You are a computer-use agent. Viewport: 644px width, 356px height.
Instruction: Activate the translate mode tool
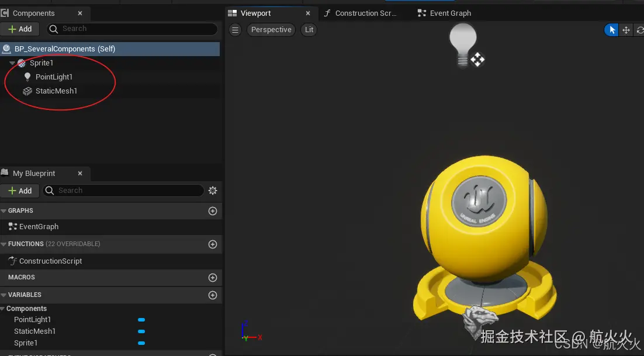tap(626, 30)
